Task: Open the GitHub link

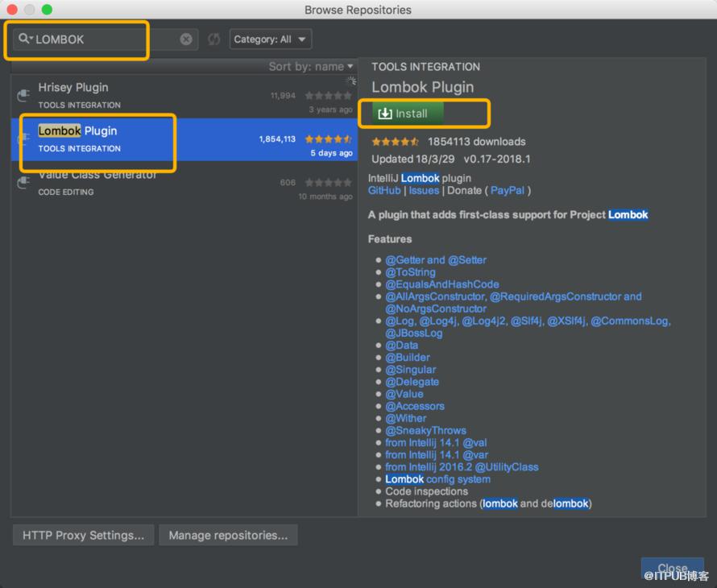Action: [x=384, y=191]
